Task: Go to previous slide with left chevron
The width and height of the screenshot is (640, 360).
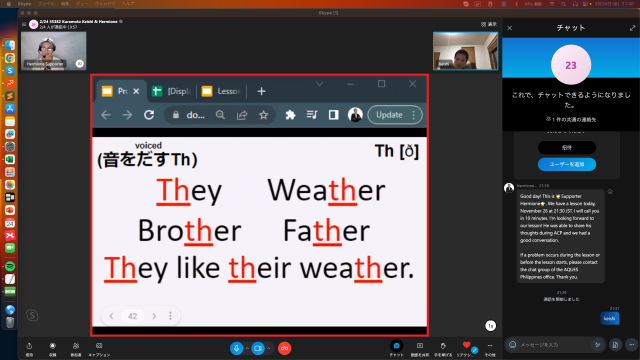Action: coord(111,316)
